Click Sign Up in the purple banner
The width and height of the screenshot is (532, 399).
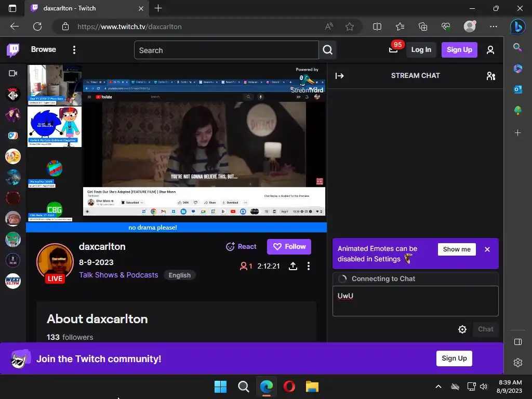(x=454, y=358)
